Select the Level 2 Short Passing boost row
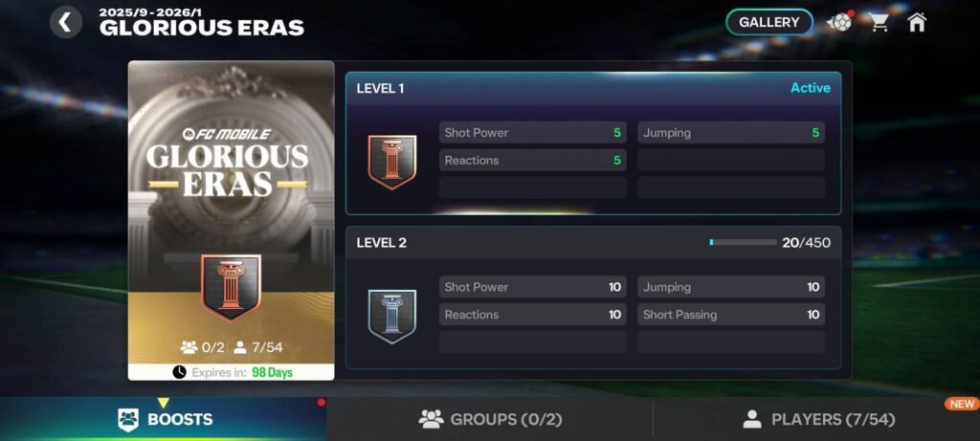The height and width of the screenshot is (441, 980). (731, 314)
